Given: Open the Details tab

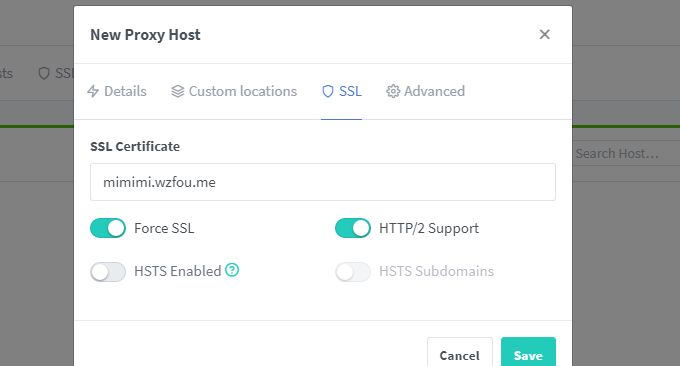Looking at the screenshot, I should [x=117, y=91].
